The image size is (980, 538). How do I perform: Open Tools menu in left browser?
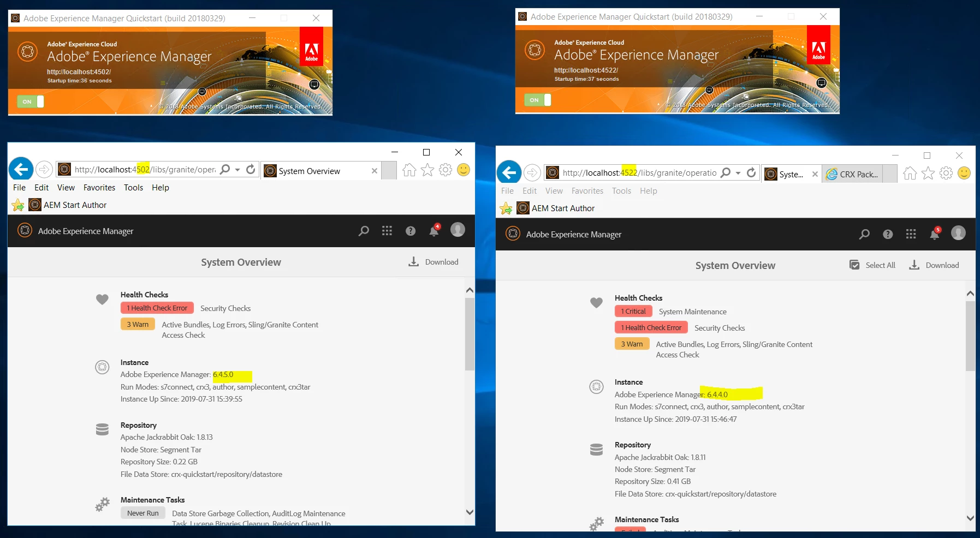click(x=133, y=188)
